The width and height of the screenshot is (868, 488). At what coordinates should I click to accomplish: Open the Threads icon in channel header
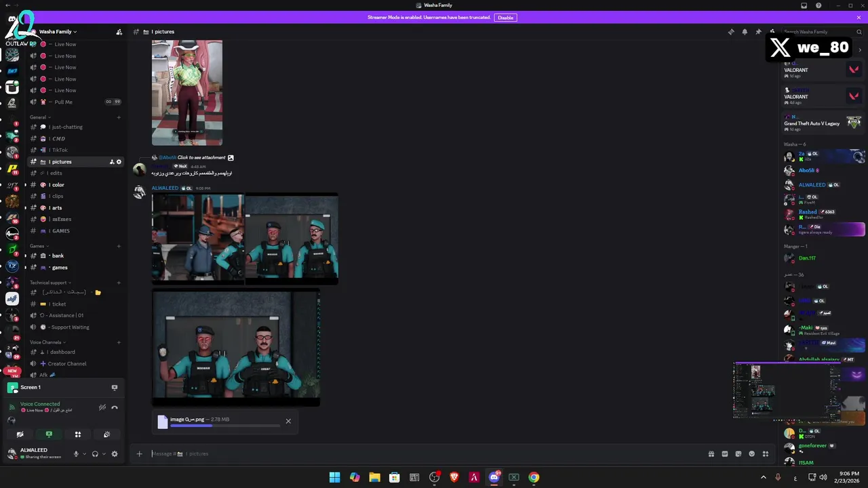(731, 32)
